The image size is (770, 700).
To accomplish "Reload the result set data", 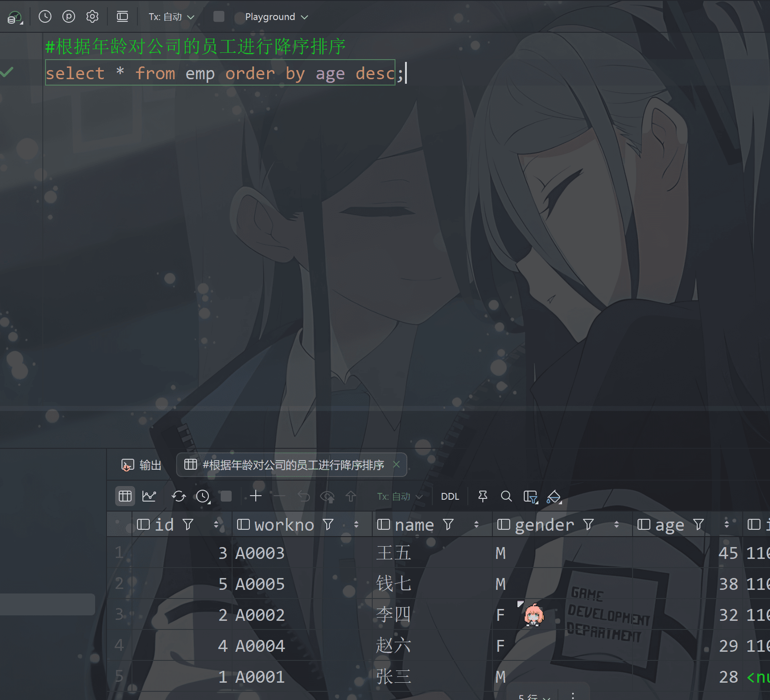I will pyautogui.click(x=179, y=496).
